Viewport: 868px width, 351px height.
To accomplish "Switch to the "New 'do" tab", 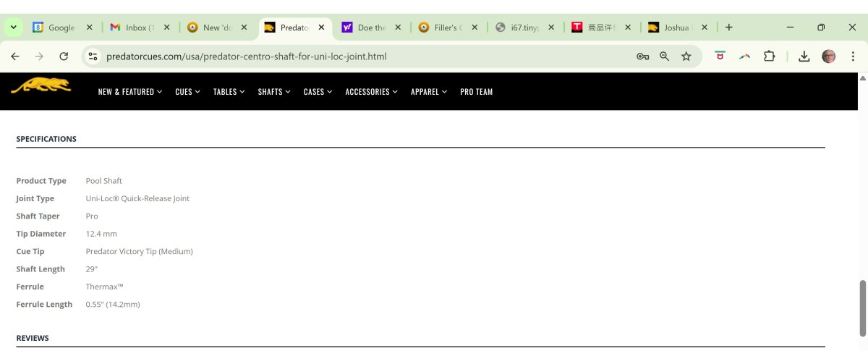I will [217, 28].
